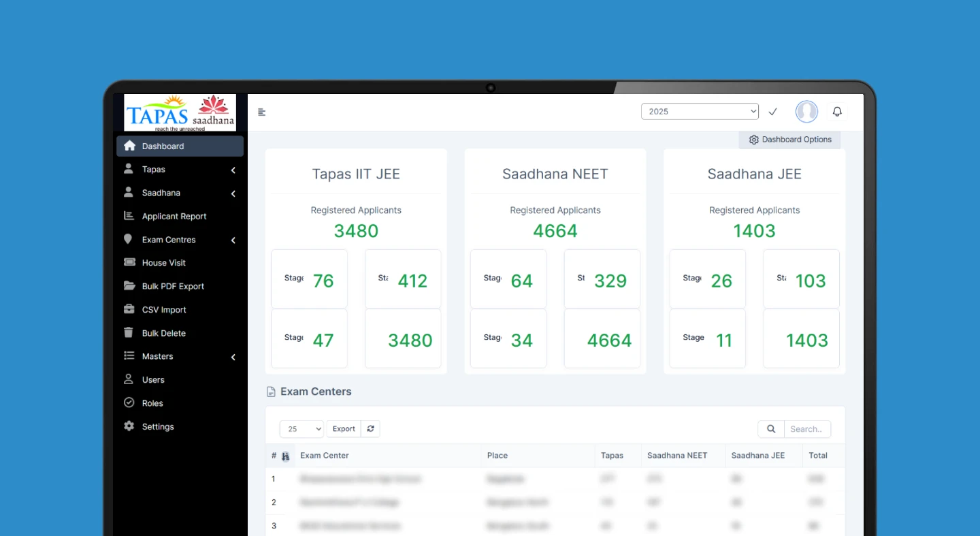Click the Search input field
This screenshot has height=536, width=980.
pyautogui.click(x=807, y=429)
